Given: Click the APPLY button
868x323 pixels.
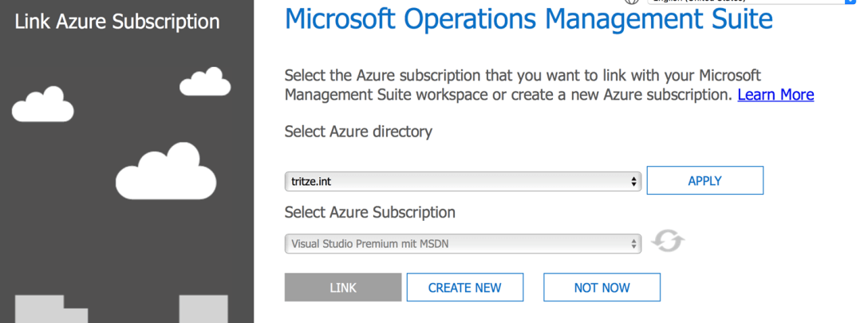Looking at the screenshot, I should 704,181.
